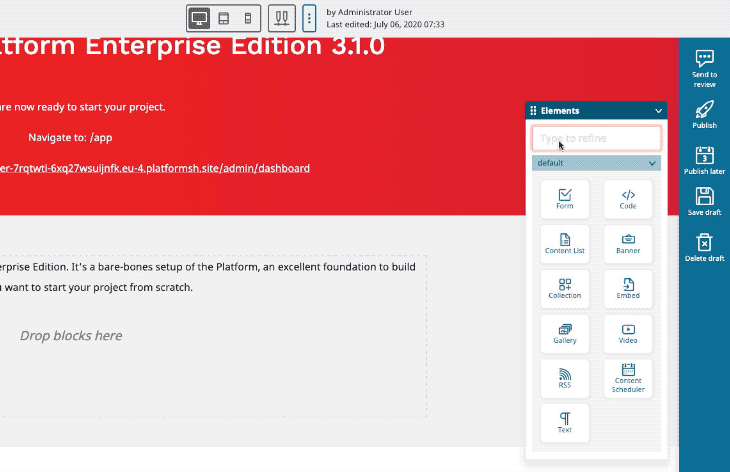The image size is (730, 472).
Task: Select the Banner block element
Action: [628, 244]
